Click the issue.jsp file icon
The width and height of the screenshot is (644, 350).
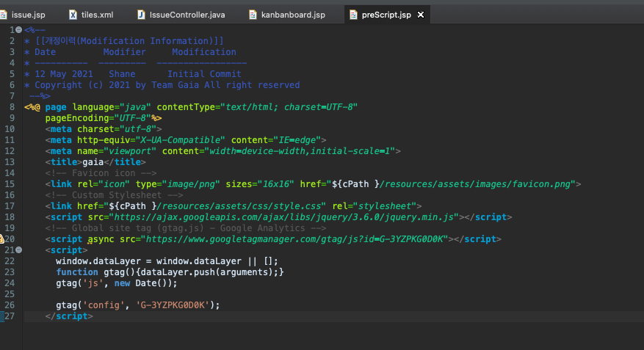pos(3,15)
